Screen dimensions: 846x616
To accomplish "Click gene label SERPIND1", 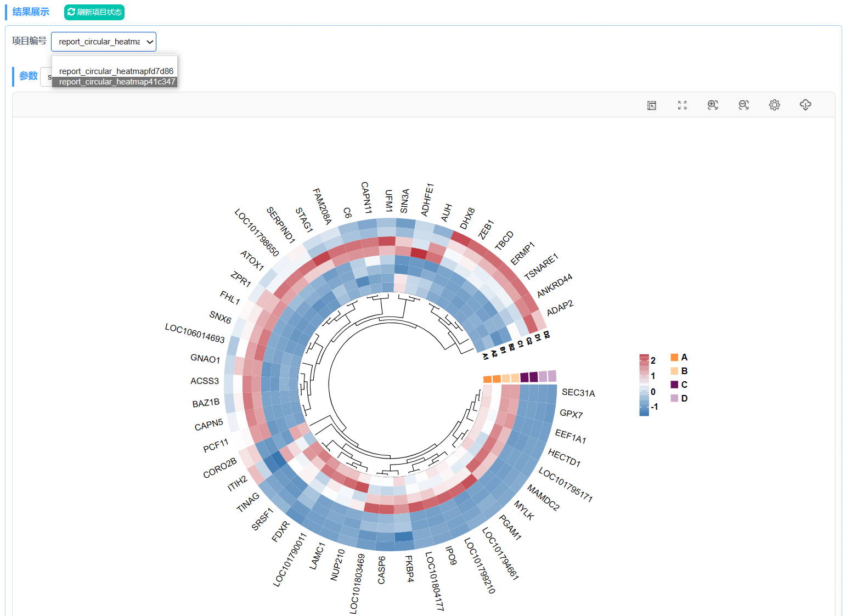I will 281,225.
